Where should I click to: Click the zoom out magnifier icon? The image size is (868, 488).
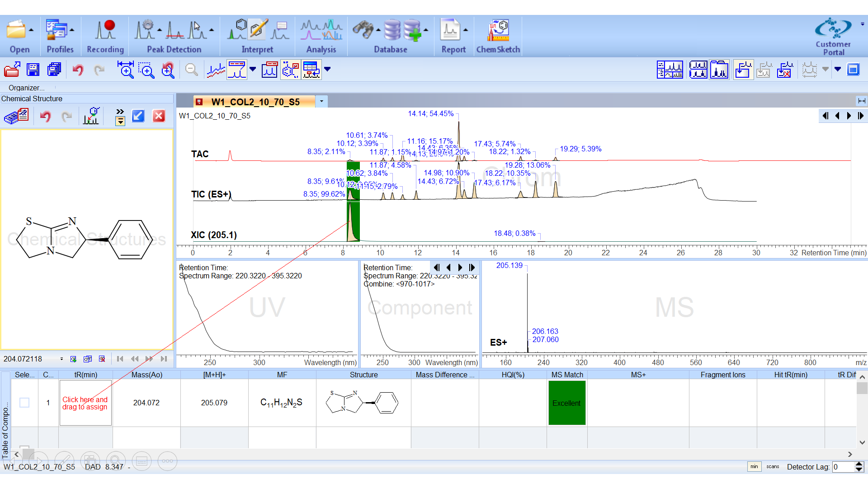coord(191,70)
